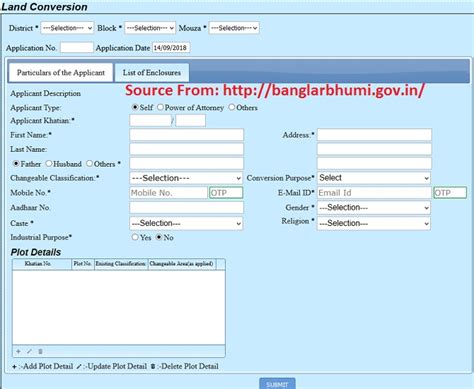474x389 pixels.
Task: Switch to List of Enclosures tab
Action: click(x=152, y=73)
